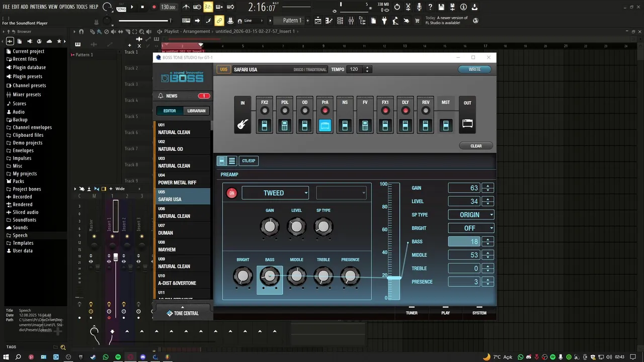Select the FX2 pedal icon in the chain

[265, 125]
